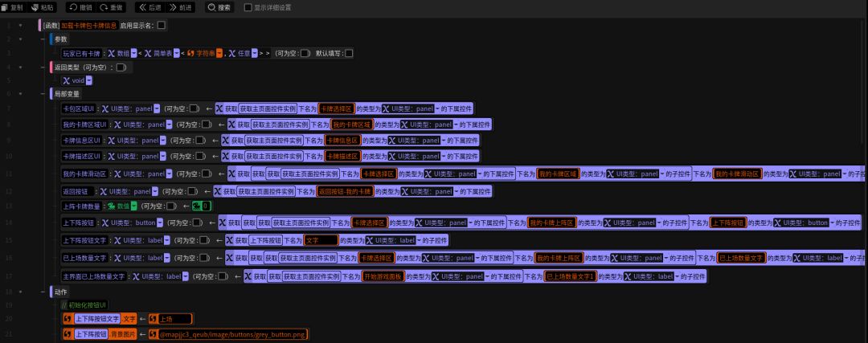This screenshot has height=343, width=868.
Task: Open the 数组 type dropdown
Action: pyautogui.click(x=134, y=54)
